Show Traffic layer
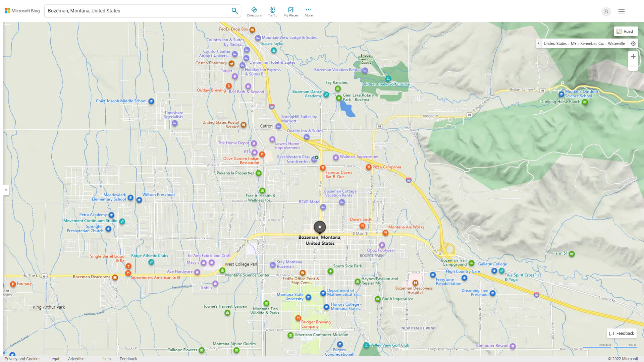Viewport: 644px width, 362px height. pyautogui.click(x=272, y=12)
